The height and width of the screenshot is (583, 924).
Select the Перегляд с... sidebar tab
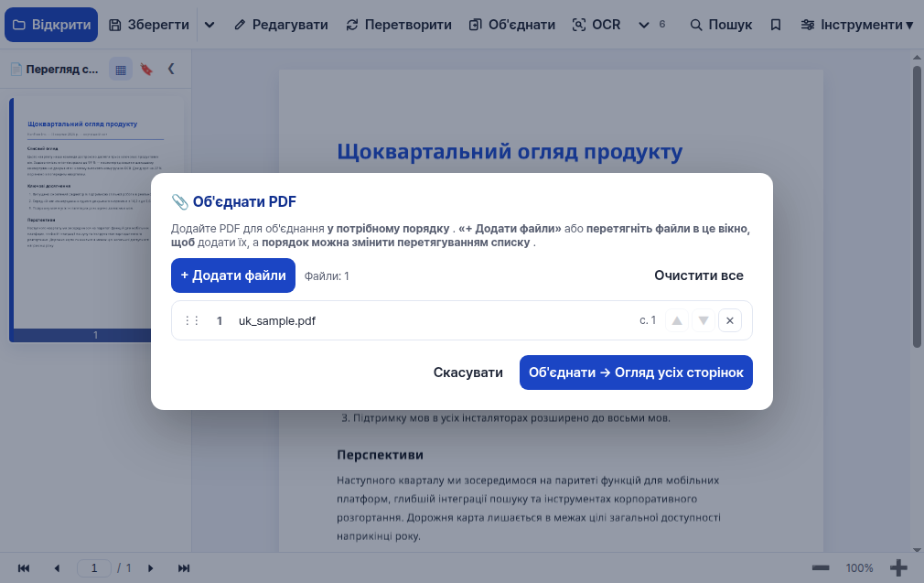tap(55, 70)
